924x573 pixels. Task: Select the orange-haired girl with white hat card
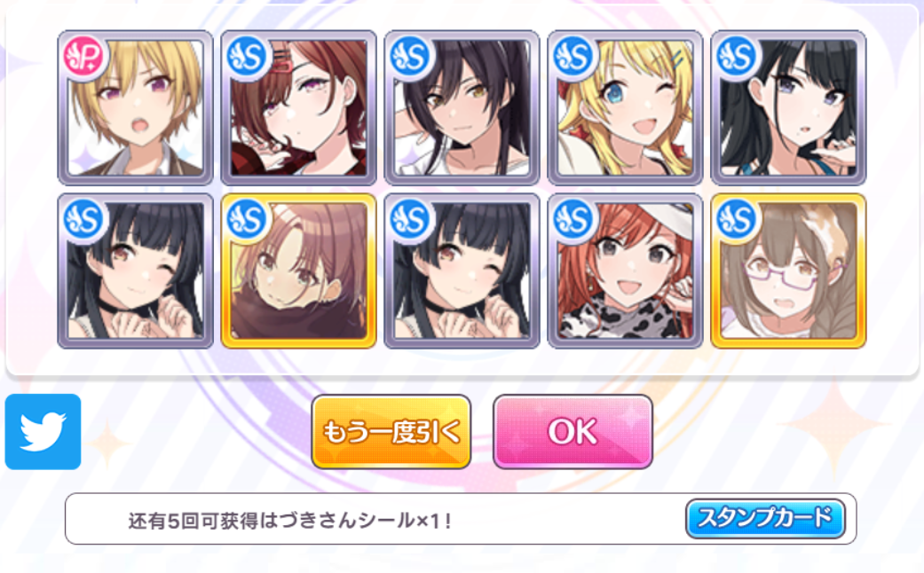(625, 271)
